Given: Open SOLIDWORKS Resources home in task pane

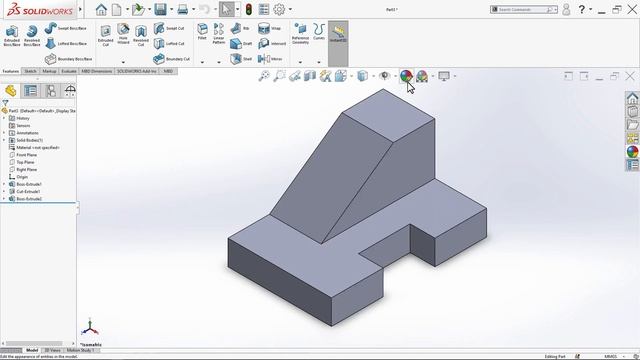Looking at the screenshot, I should tap(632, 98).
